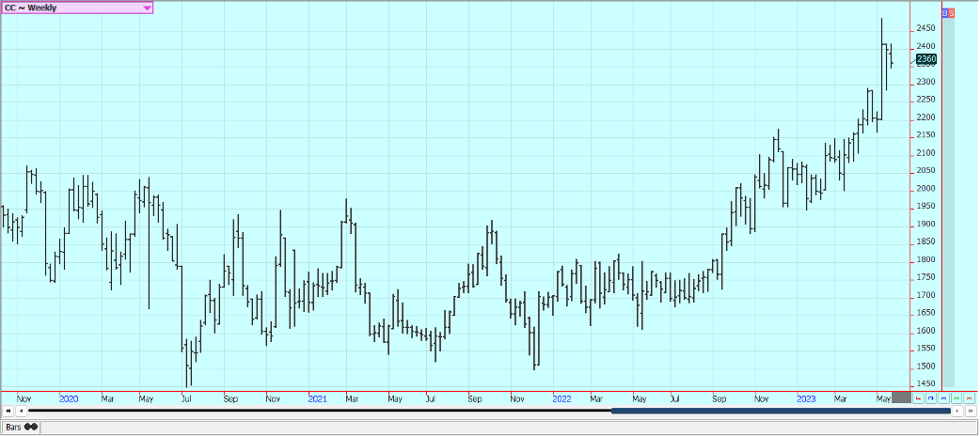Click the blue B buy button
The height and width of the screenshot is (436, 980).
[x=945, y=13]
